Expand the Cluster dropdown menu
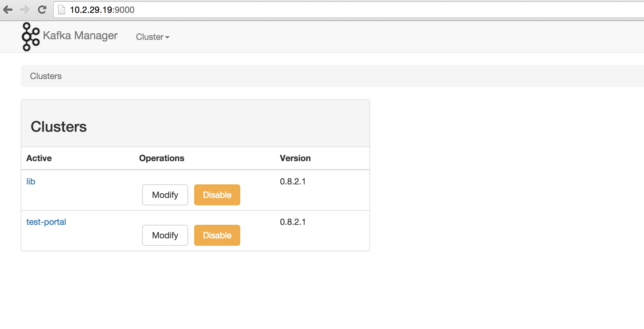Image resolution: width=644 pixels, height=329 pixels. [x=153, y=37]
